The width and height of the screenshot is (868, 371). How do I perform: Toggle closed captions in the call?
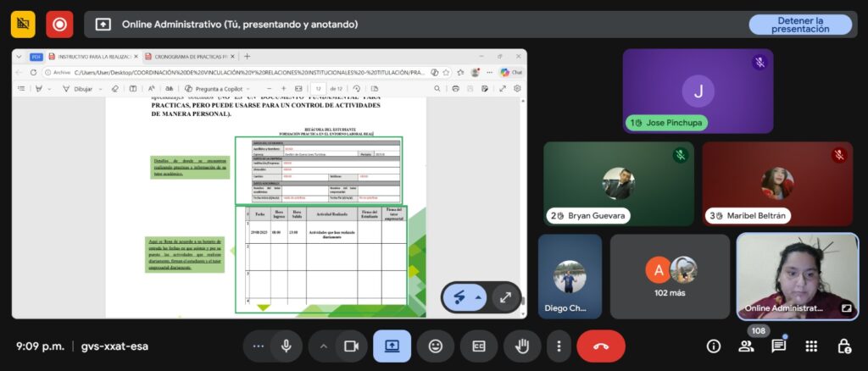(479, 346)
